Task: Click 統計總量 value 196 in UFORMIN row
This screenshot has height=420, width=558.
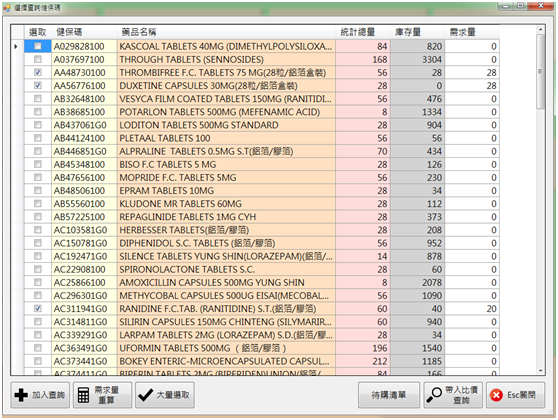Action: click(x=363, y=348)
